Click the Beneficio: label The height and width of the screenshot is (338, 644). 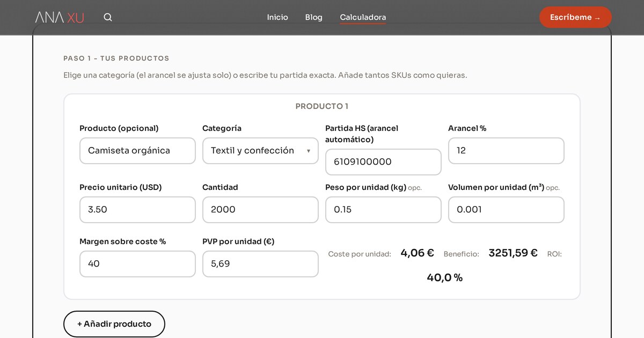click(x=461, y=254)
